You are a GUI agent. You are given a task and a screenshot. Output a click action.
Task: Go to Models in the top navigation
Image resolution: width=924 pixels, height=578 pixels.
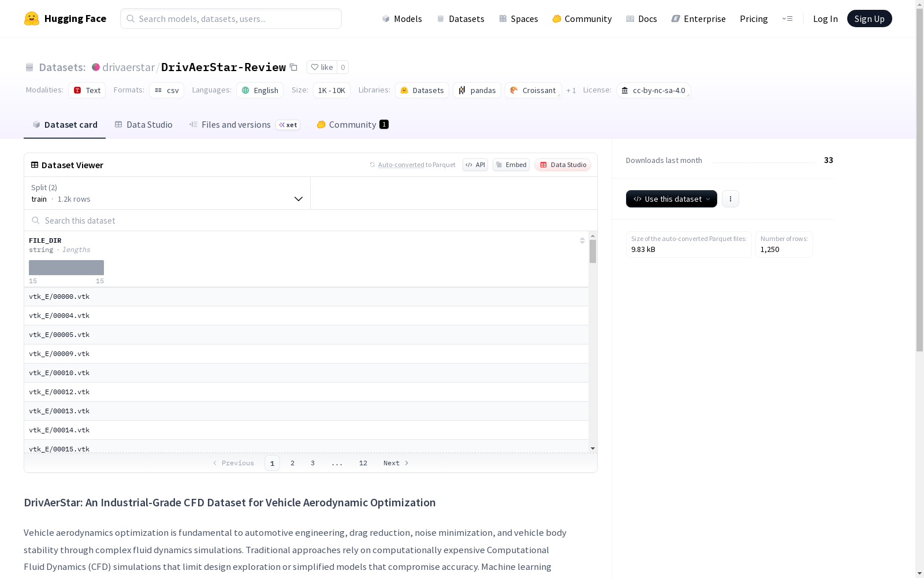[402, 18]
